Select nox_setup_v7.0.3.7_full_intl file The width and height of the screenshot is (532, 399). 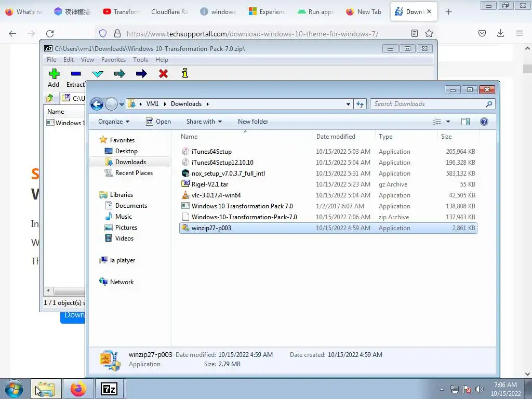328,174
